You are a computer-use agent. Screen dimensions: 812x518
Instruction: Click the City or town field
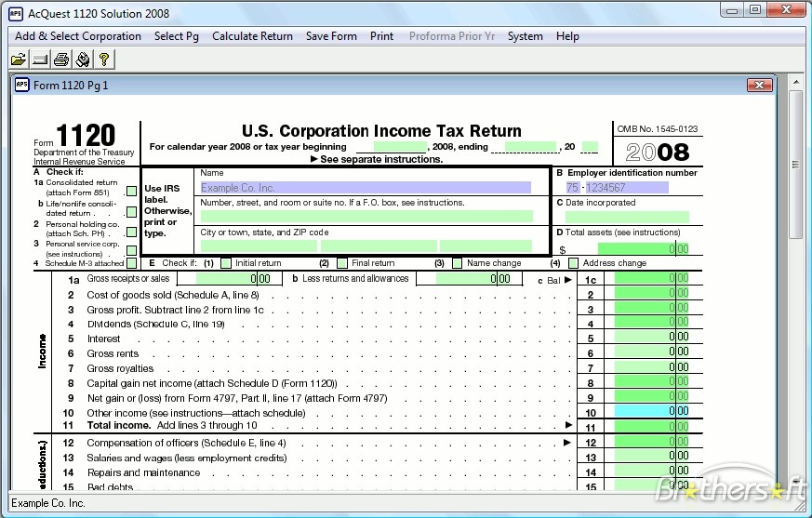click(259, 246)
